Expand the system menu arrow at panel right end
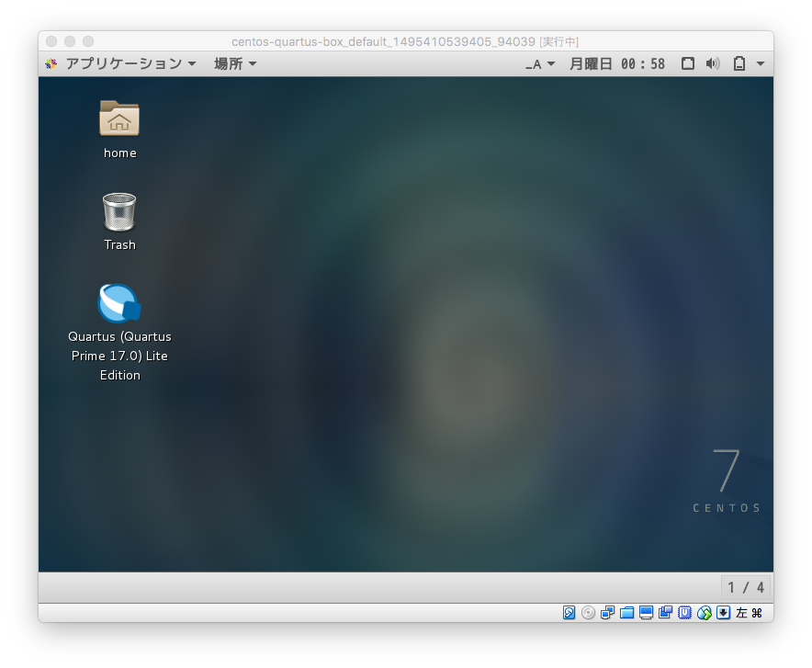Viewport: 812px width, 668px height. 761,63
